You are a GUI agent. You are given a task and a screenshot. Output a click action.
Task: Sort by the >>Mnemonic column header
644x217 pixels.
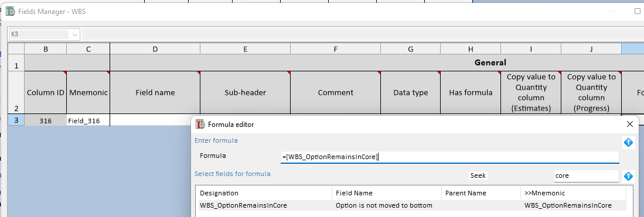[573, 193]
